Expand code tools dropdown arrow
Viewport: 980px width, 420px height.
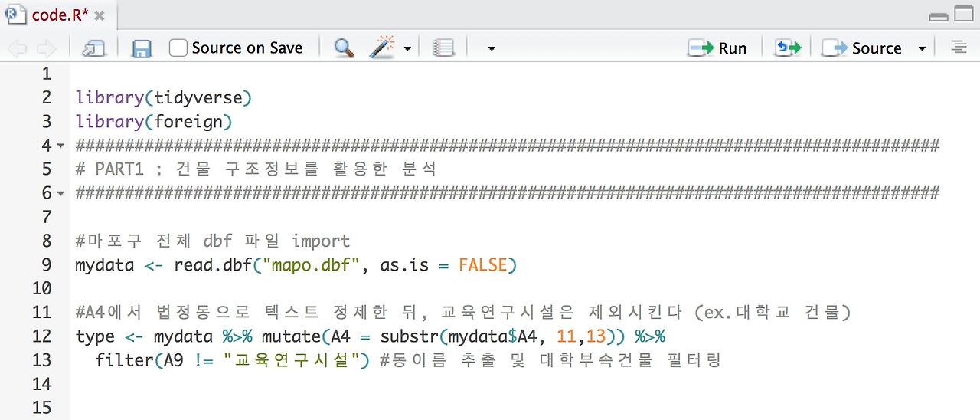(x=407, y=49)
